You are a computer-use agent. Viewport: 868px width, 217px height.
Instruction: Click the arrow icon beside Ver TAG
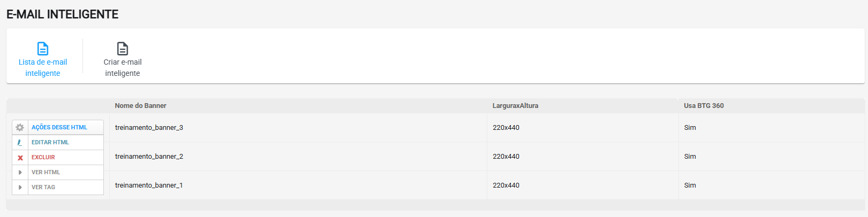coord(20,187)
